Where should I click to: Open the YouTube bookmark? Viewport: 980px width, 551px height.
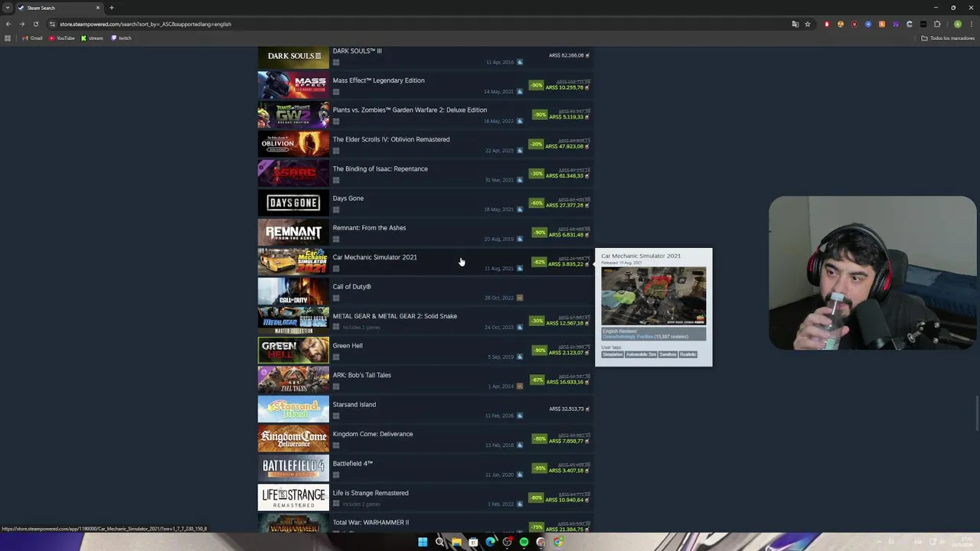coord(61,38)
